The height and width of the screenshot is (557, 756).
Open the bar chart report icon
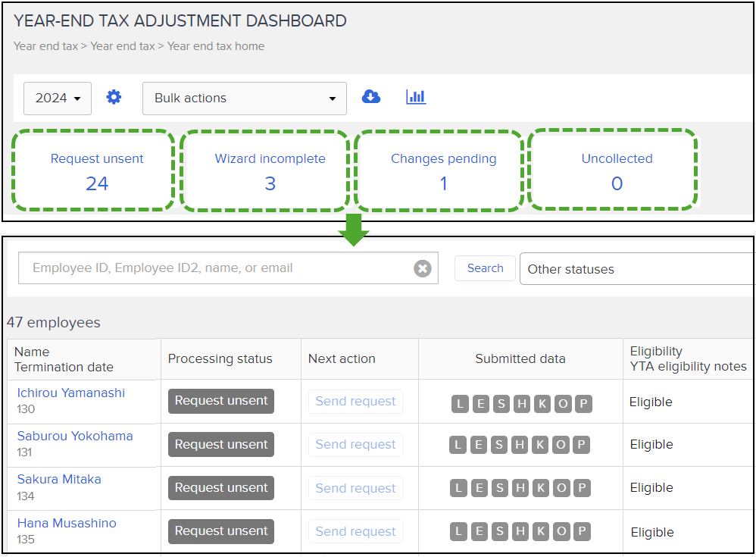(416, 97)
